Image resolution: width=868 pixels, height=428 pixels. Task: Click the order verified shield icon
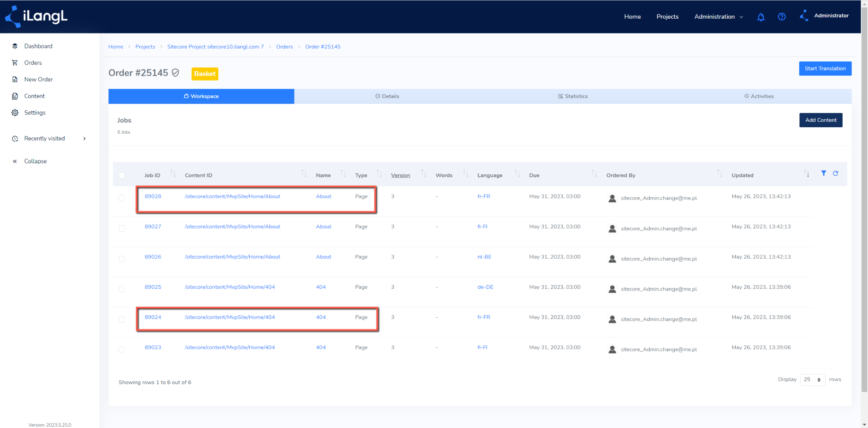tap(175, 73)
